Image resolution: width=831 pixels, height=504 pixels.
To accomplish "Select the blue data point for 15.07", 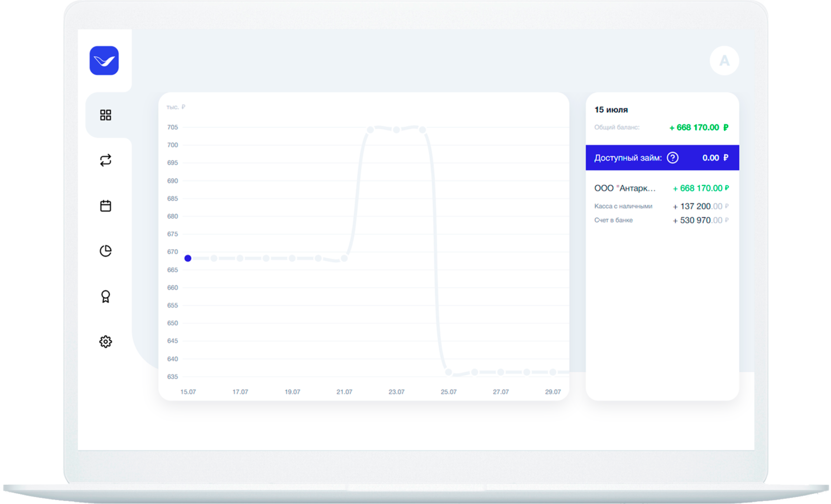I will (x=188, y=258).
